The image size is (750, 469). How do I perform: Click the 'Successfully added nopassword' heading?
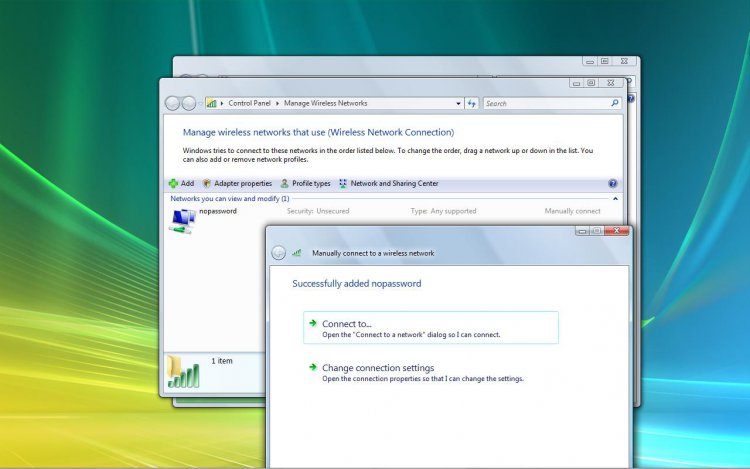point(357,284)
